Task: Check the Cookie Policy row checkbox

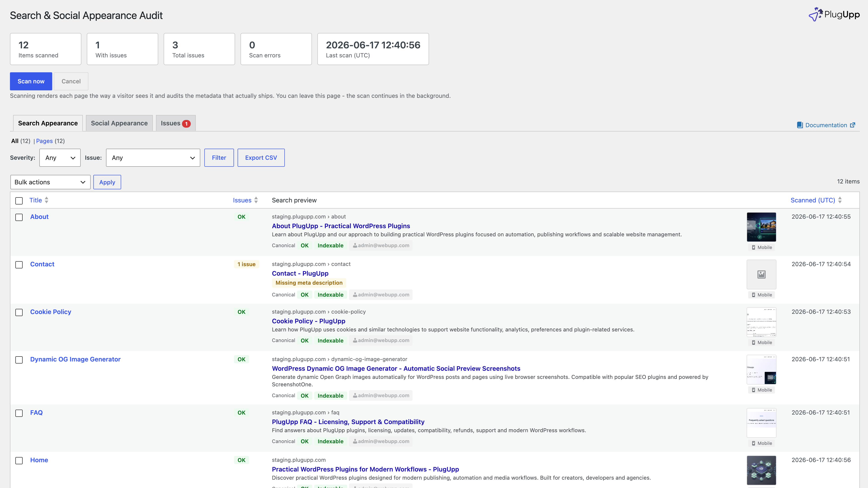Action: (19, 312)
